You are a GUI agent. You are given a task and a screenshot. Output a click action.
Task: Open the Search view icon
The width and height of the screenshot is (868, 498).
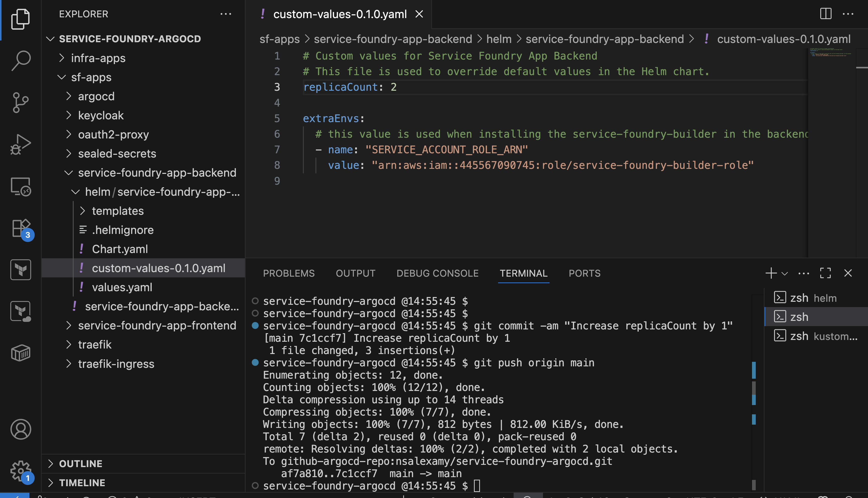click(x=21, y=61)
